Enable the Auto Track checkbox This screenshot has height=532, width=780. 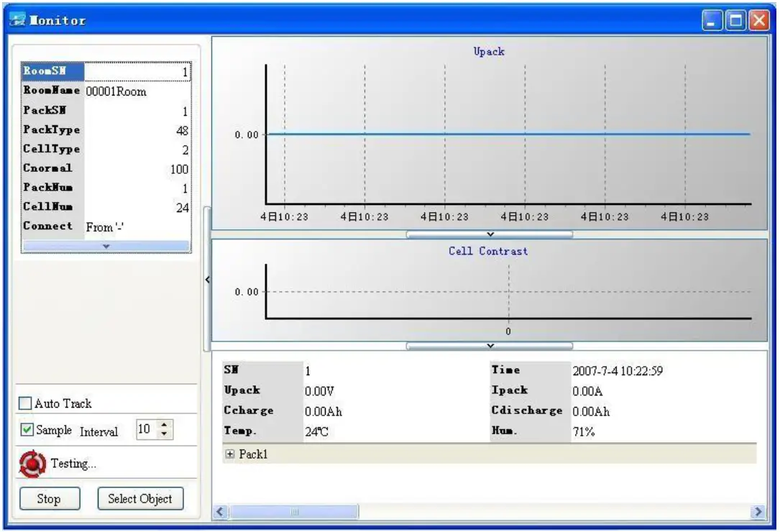click(26, 403)
